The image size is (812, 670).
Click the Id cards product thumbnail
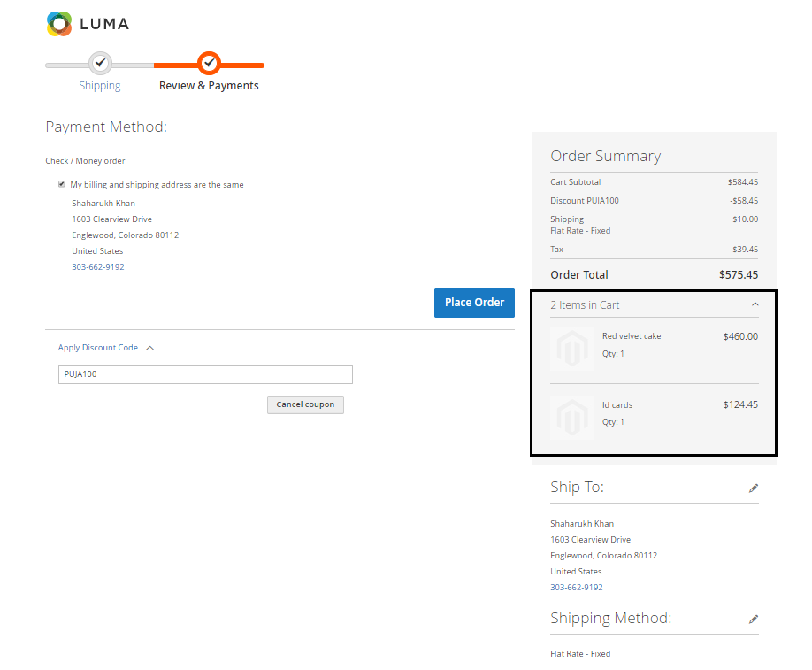coord(572,417)
